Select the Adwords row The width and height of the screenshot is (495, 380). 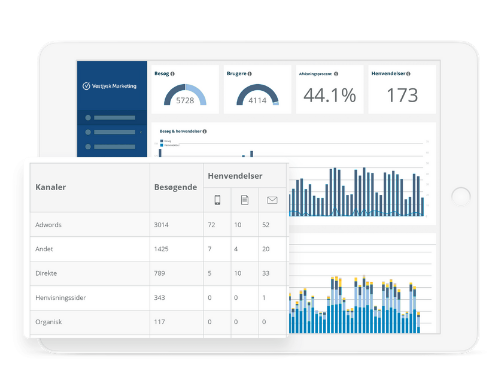coord(158,225)
